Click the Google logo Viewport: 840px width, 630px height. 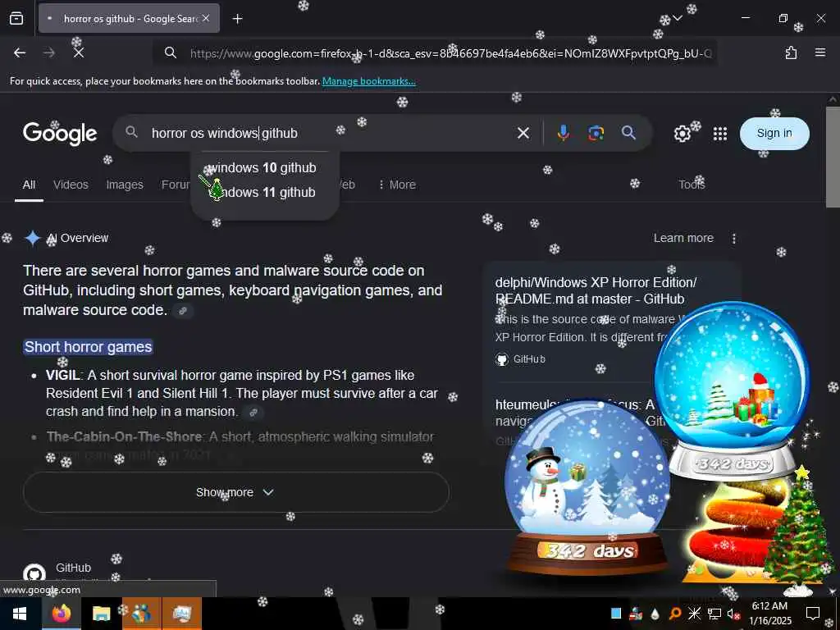[x=60, y=134]
